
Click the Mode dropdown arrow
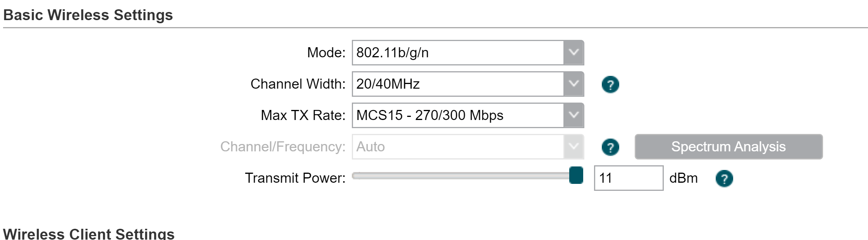[x=573, y=53]
